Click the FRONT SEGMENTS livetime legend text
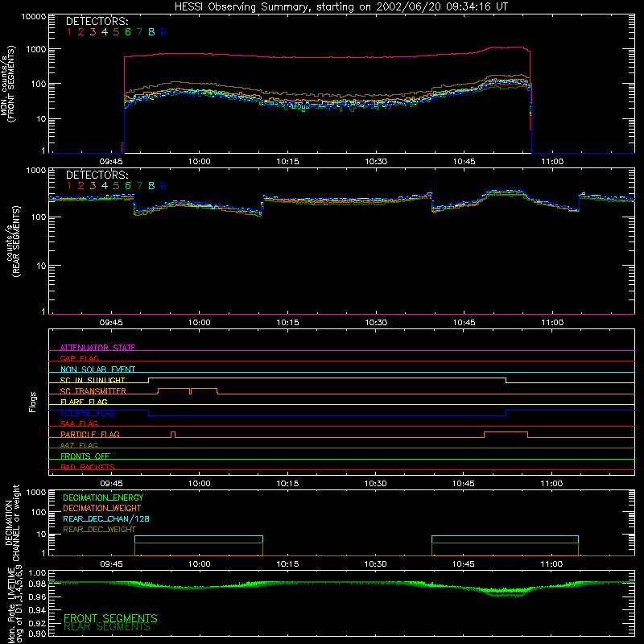This screenshot has width=644, height=644. tap(110, 618)
